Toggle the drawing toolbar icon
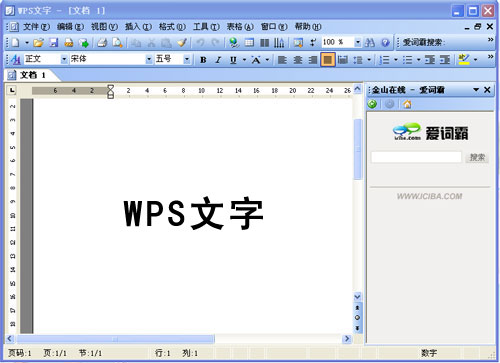 coord(298,42)
